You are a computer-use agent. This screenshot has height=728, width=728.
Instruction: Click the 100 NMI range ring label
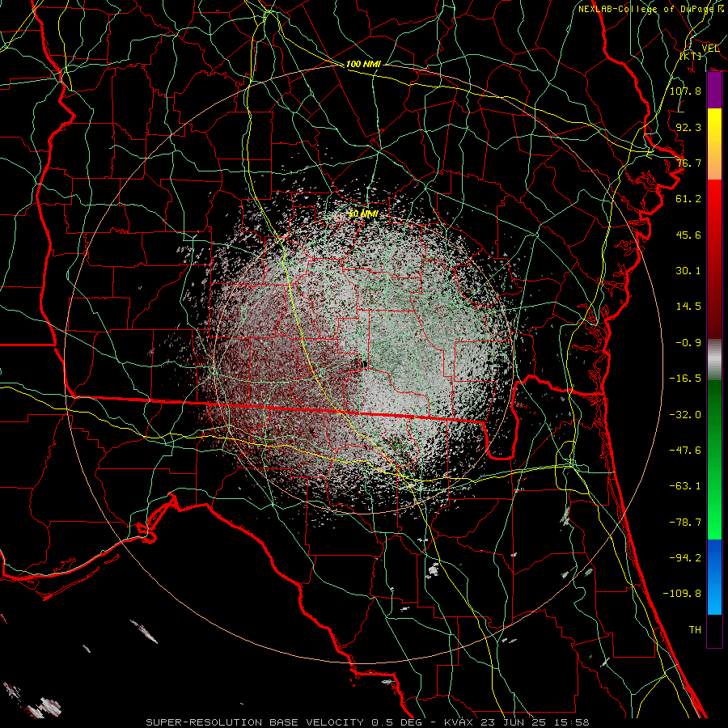click(363, 64)
